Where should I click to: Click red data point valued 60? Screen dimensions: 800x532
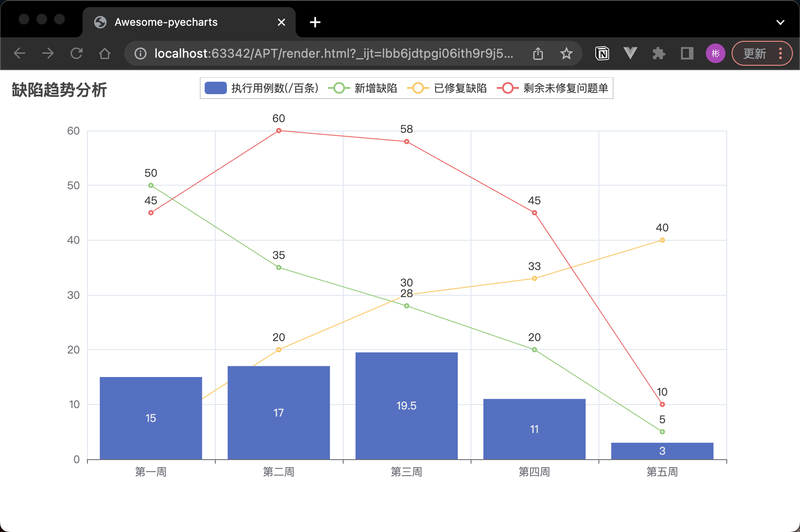279,131
